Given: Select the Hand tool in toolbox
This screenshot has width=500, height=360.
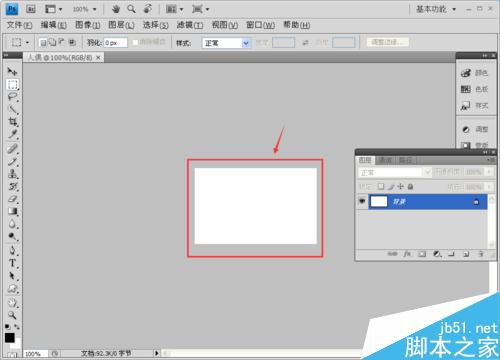Looking at the screenshot, I should pos(12,303).
